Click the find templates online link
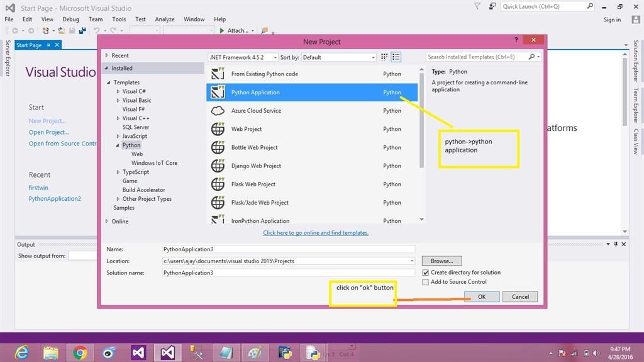 [316, 232]
